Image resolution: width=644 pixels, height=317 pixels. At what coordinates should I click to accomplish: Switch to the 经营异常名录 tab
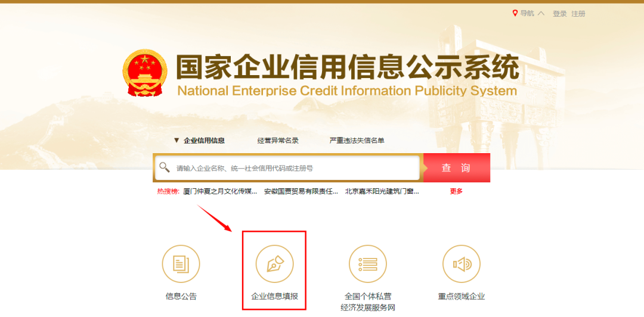pyautogui.click(x=278, y=141)
